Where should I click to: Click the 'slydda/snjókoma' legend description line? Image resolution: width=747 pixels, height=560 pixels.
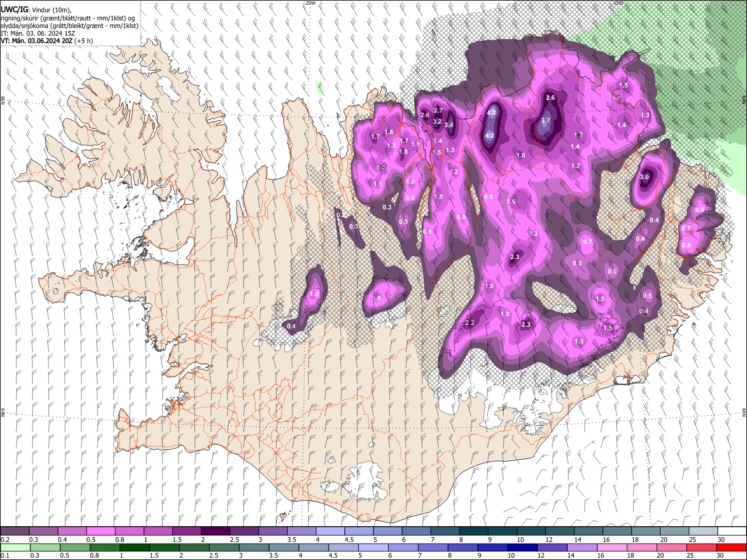coord(69,26)
